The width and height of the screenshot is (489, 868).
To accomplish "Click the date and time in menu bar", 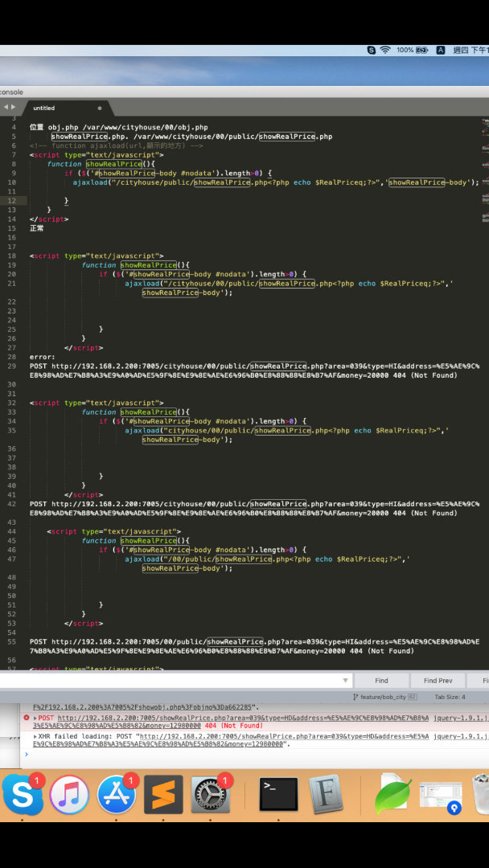I will [x=471, y=50].
